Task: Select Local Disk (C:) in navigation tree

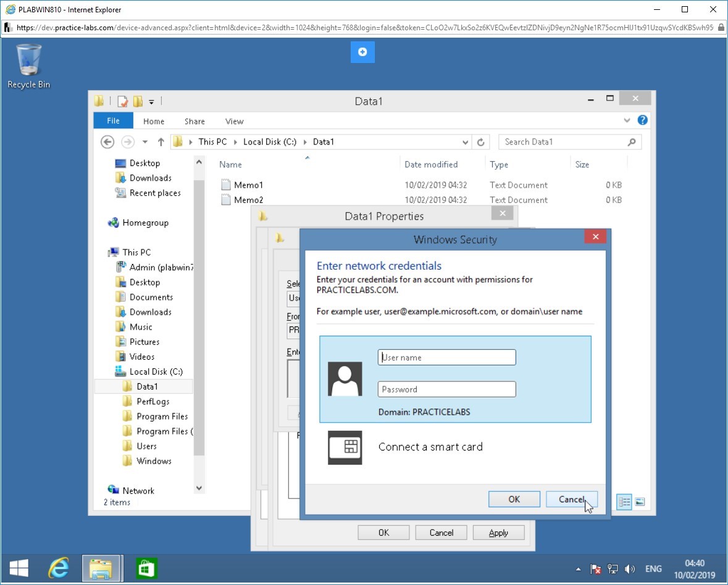Action: (x=149, y=371)
